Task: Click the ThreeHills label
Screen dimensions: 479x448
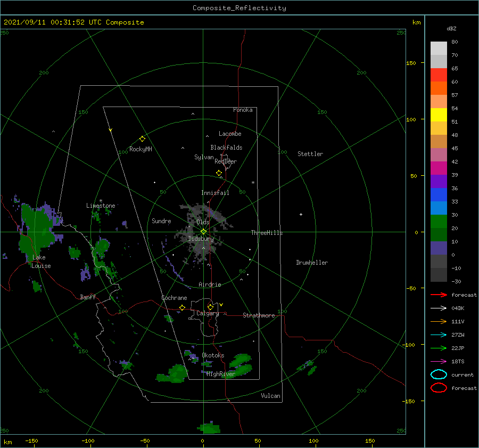Action: [x=267, y=233]
